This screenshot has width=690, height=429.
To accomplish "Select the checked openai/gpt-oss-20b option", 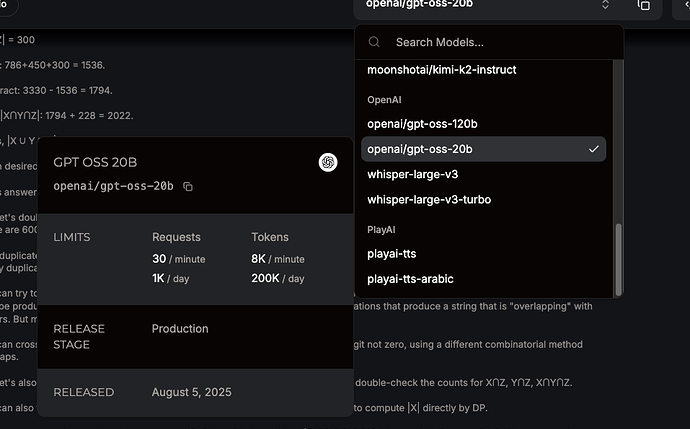I will point(483,149).
